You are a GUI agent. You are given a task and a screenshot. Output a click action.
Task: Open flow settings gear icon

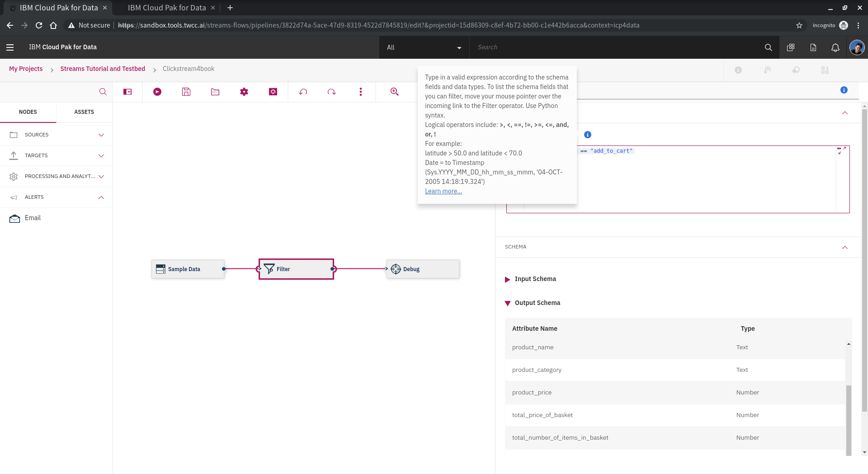coord(244,92)
